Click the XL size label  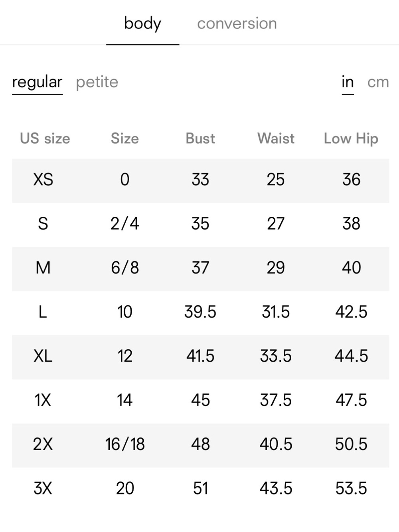click(x=43, y=356)
